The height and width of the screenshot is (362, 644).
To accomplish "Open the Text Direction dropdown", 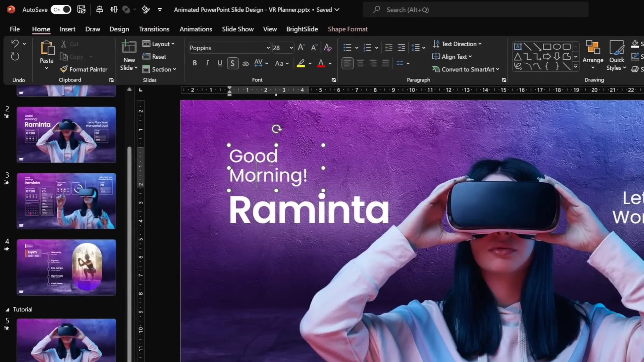I will pos(457,44).
